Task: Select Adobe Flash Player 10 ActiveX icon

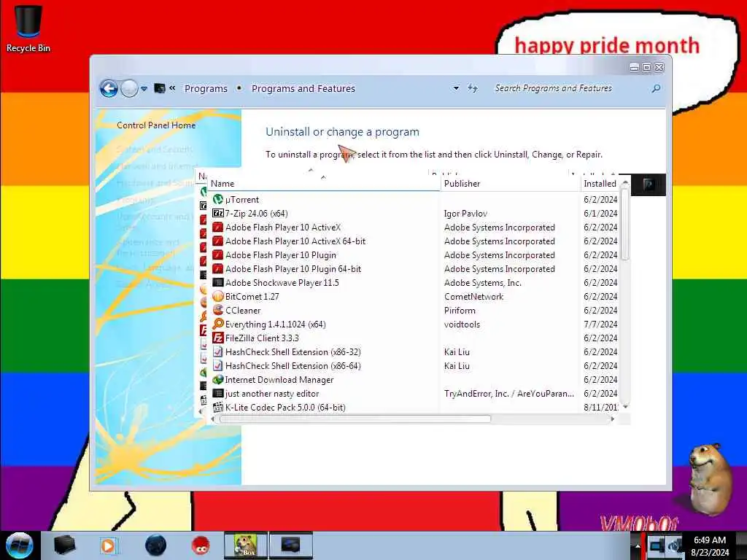Action: point(218,227)
